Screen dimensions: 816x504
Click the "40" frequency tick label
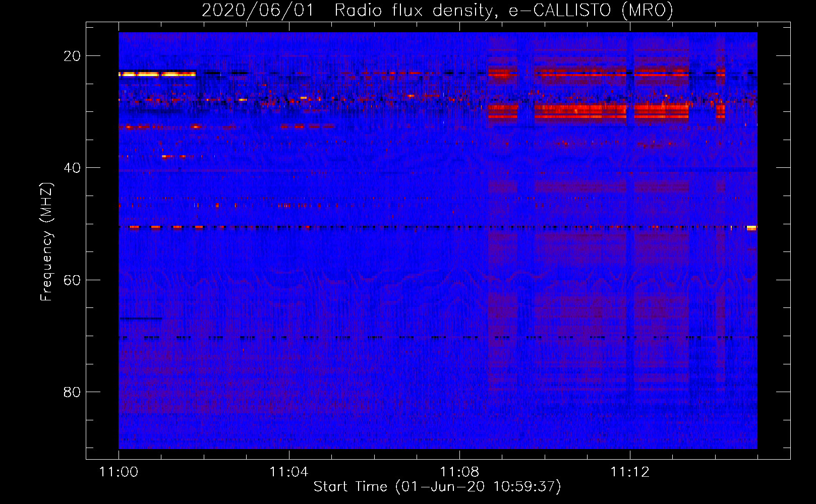(72, 168)
